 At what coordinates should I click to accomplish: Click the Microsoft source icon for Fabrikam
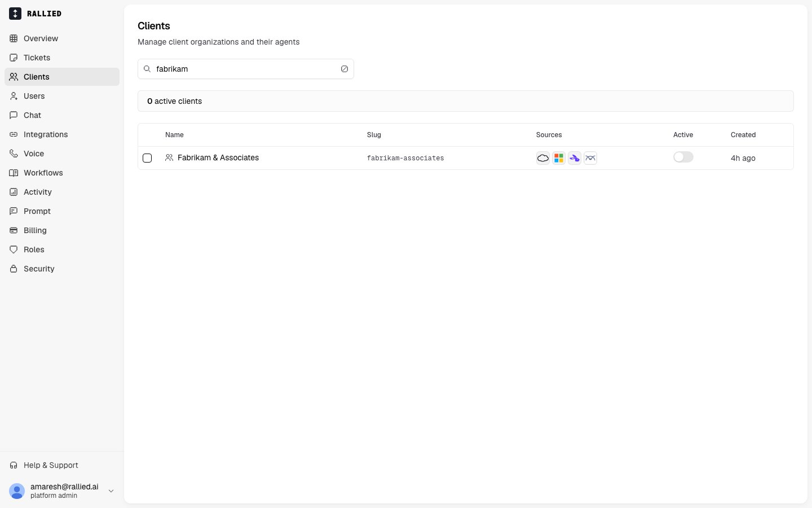coord(559,158)
